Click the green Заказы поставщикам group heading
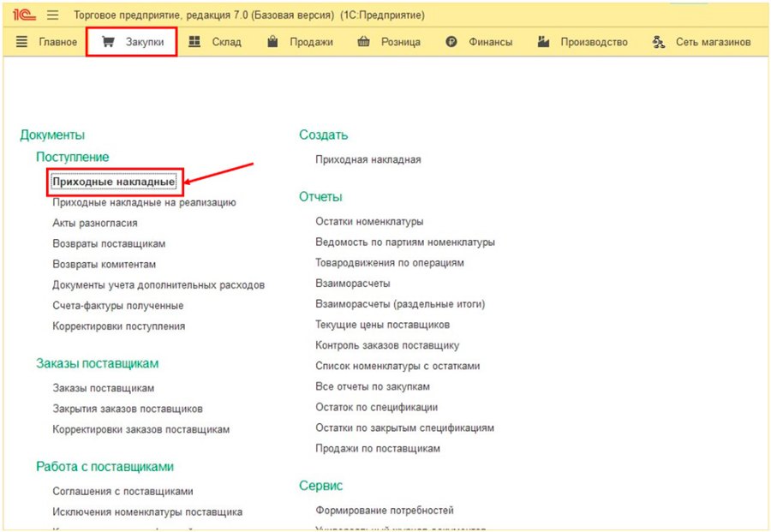The height and width of the screenshot is (532, 771). (x=98, y=364)
